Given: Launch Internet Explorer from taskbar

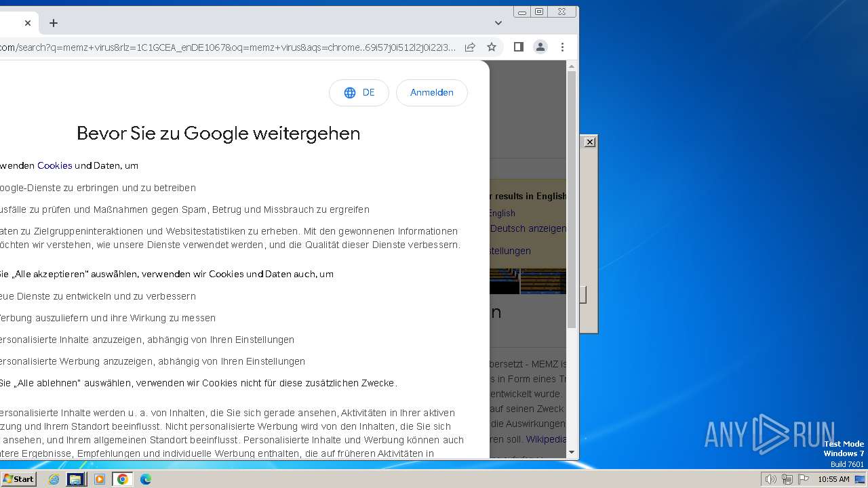Looking at the screenshot, I should click(54, 479).
